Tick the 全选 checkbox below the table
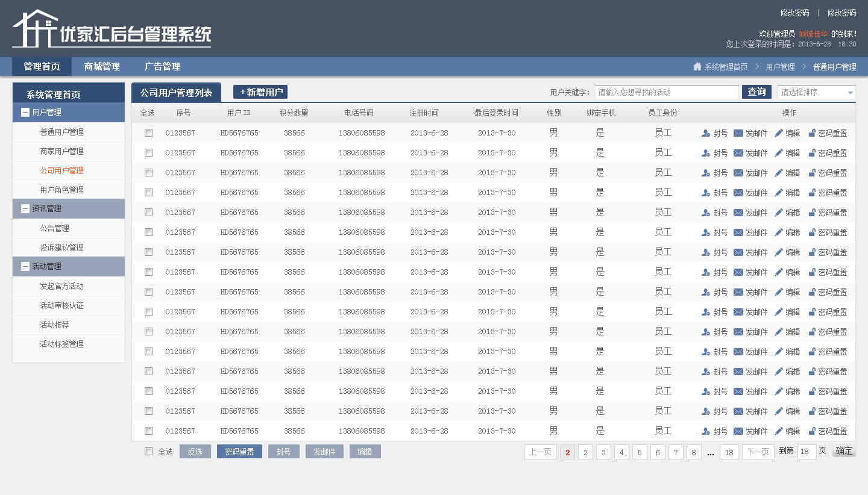The image size is (868, 495). (148, 452)
